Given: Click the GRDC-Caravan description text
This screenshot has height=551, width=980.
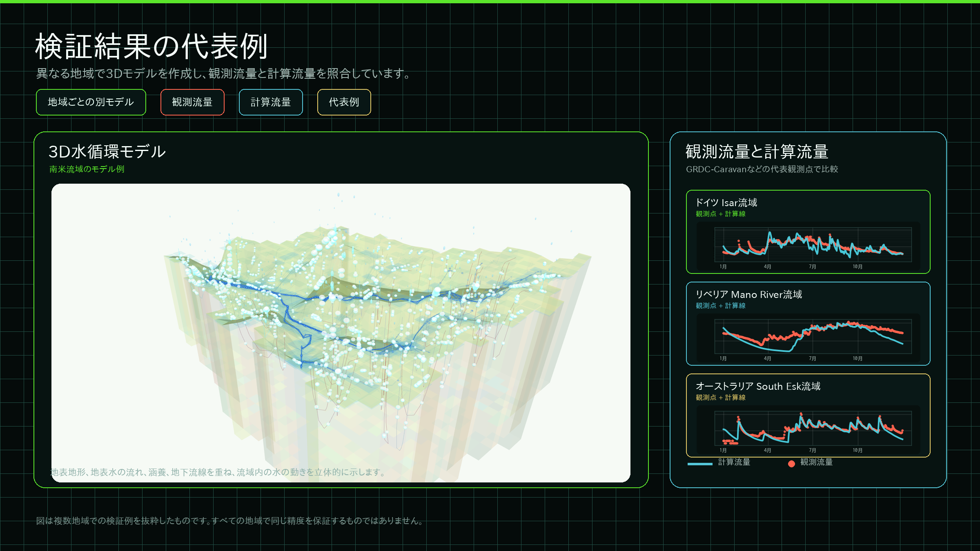Looking at the screenshot, I should tap(762, 169).
